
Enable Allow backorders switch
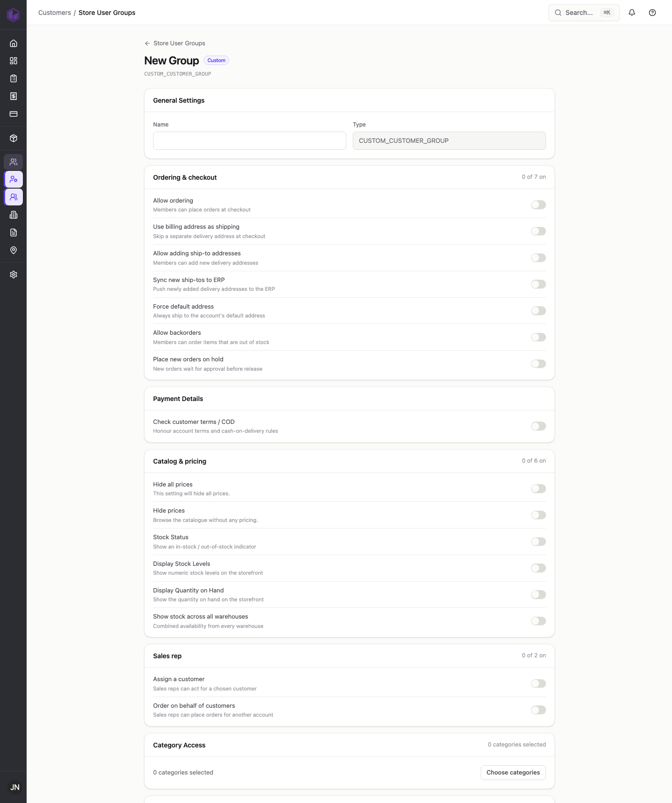click(539, 337)
